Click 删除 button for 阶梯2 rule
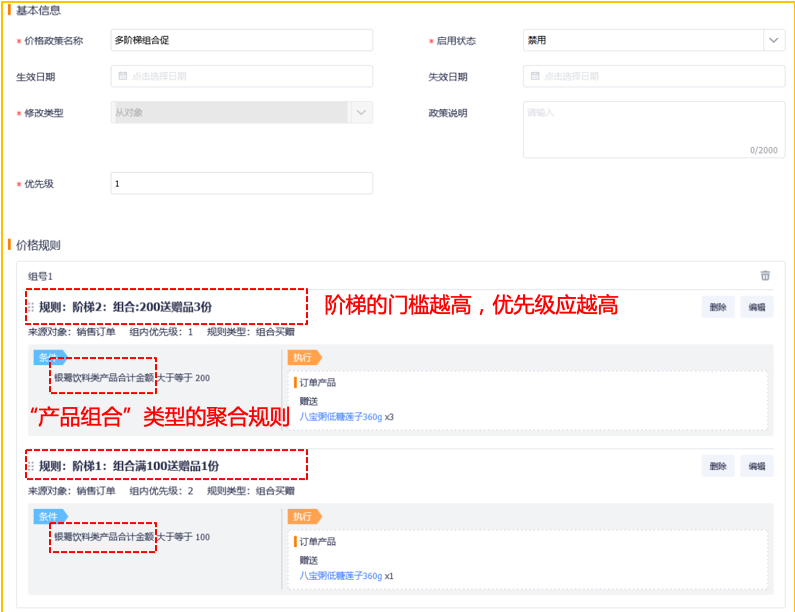The image size is (795, 612). tap(718, 307)
